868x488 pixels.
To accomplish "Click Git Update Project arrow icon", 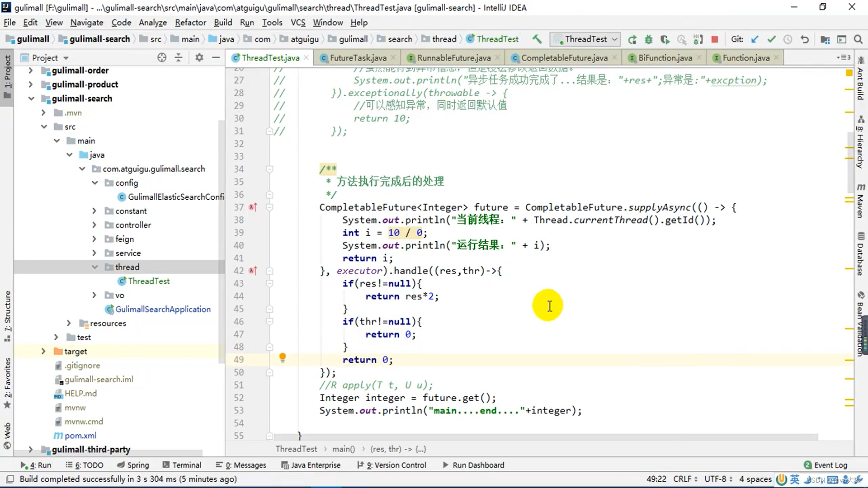I will pyautogui.click(x=755, y=39).
